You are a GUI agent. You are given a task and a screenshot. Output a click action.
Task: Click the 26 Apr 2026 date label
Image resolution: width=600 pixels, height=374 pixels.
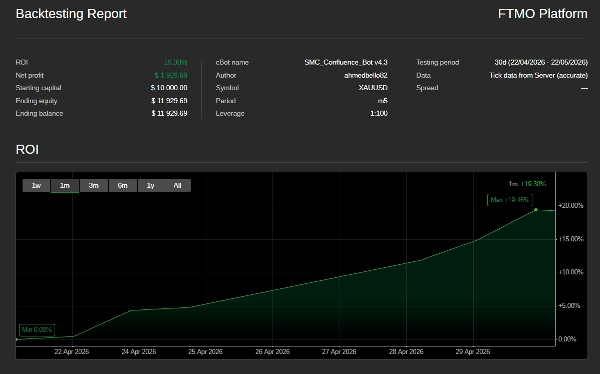coord(272,351)
